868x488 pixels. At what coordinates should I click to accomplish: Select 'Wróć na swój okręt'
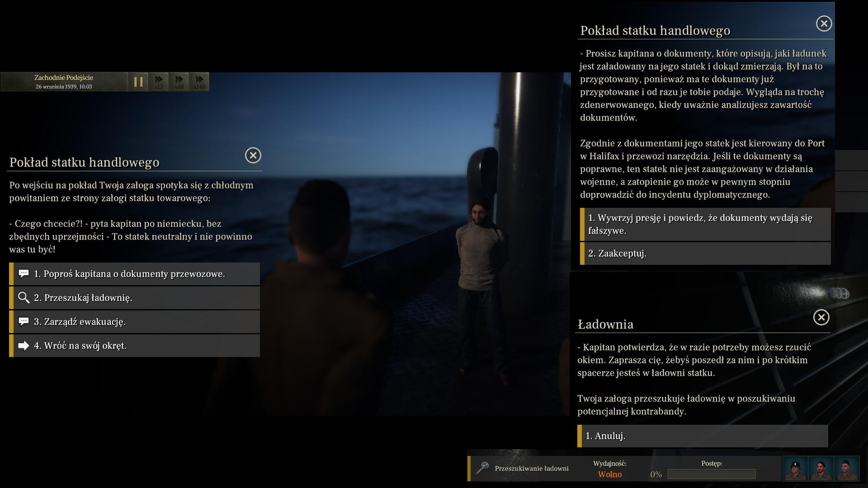click(x=135, y=346)
